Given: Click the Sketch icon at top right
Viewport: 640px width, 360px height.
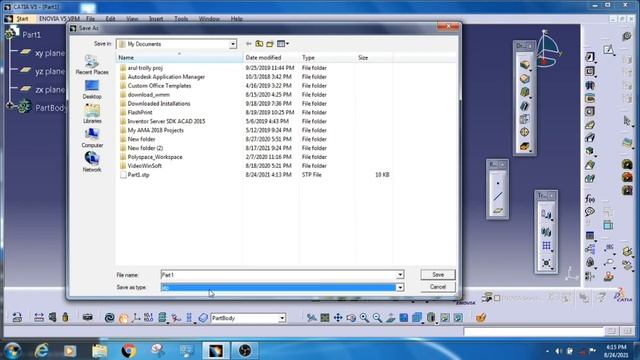Looking at the screenshot, I should coord(609,50).
